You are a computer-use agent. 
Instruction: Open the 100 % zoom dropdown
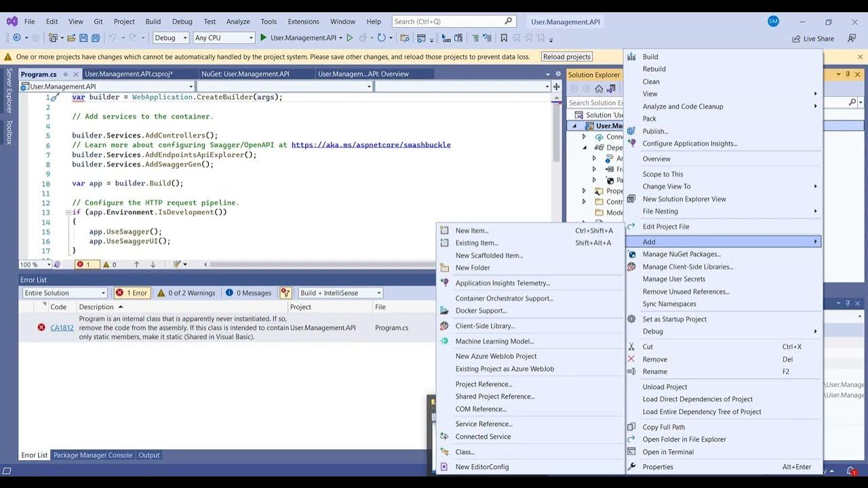click(x=35, y=264)
